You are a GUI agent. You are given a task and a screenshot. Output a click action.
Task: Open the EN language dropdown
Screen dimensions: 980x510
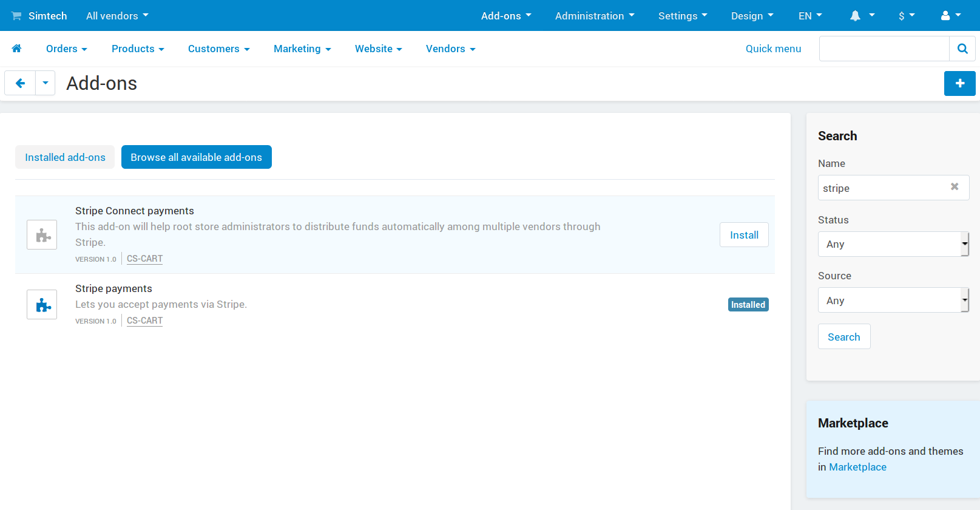pyautogui.click(x=810, y=16)
